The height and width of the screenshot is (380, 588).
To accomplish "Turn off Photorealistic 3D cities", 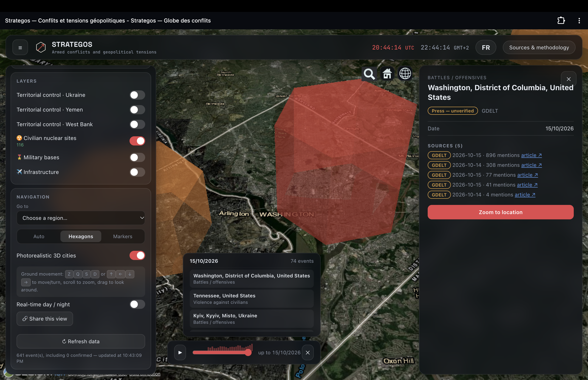I will coord(137,255).
